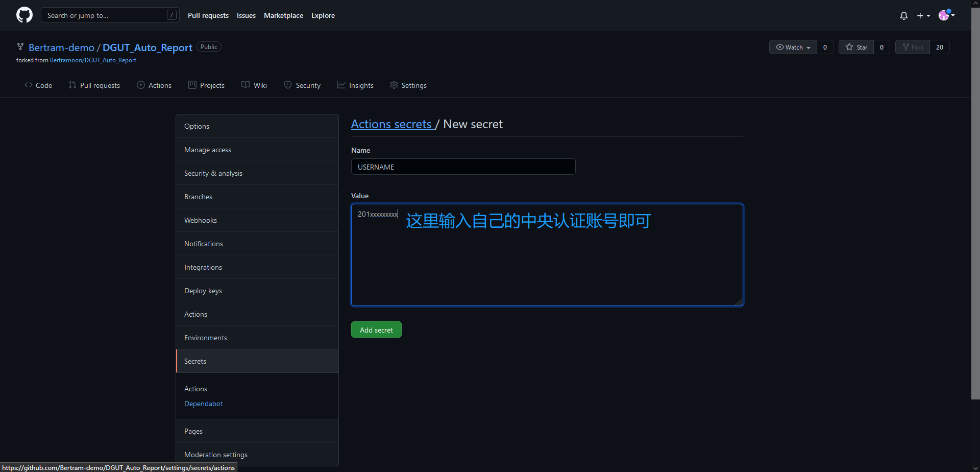Image resolution: width=980 pixels, height=472 pixels.
Task: Switch to the Projects tab
Action: [206, 85]
